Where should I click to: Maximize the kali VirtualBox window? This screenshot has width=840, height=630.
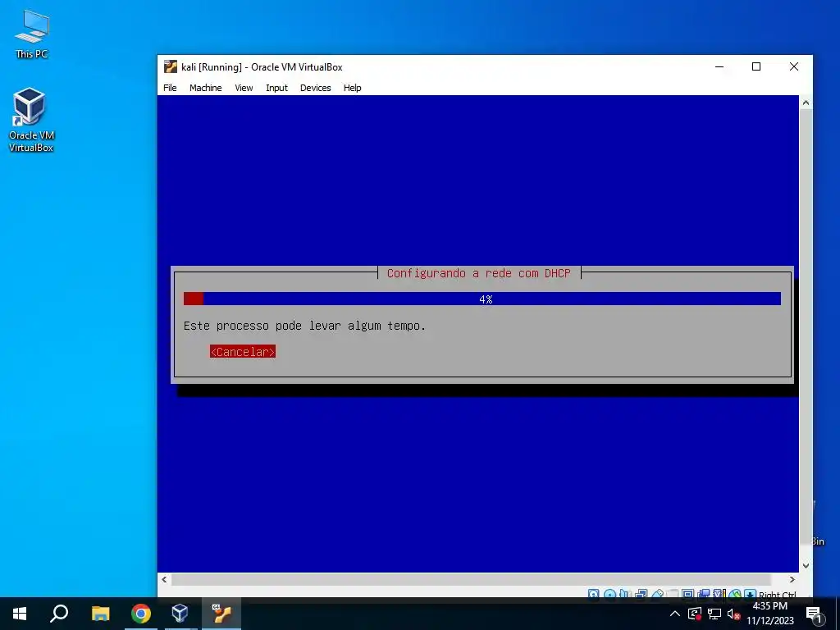(756, 66)
